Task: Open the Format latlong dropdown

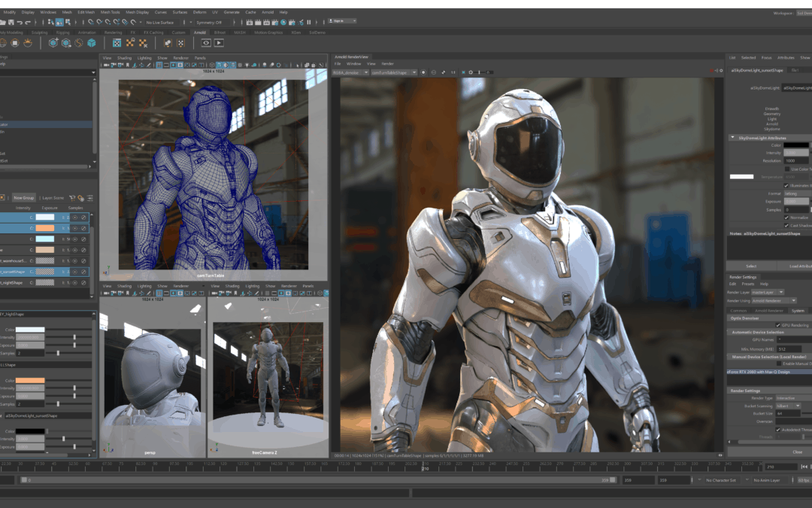Action: 796,194
